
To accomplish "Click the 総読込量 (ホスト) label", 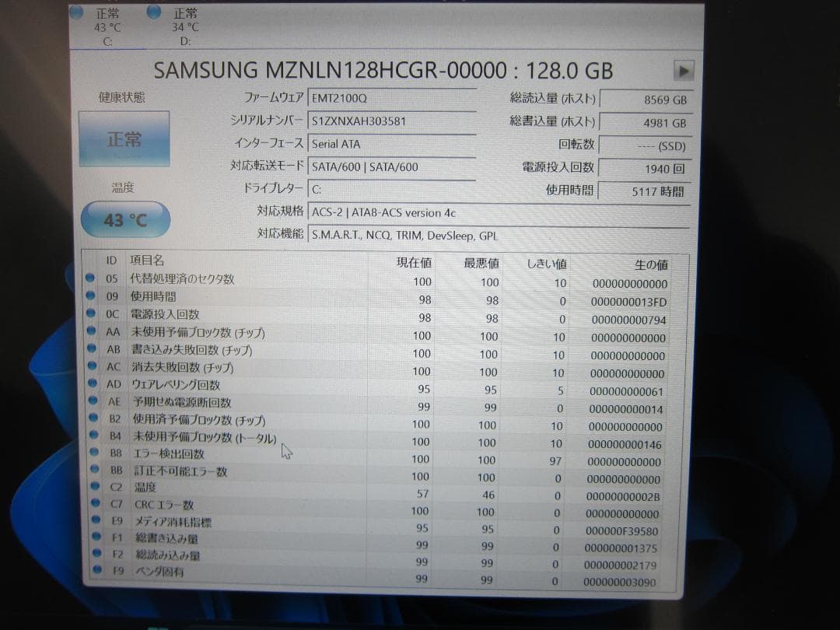I will [x=552, y=99].
